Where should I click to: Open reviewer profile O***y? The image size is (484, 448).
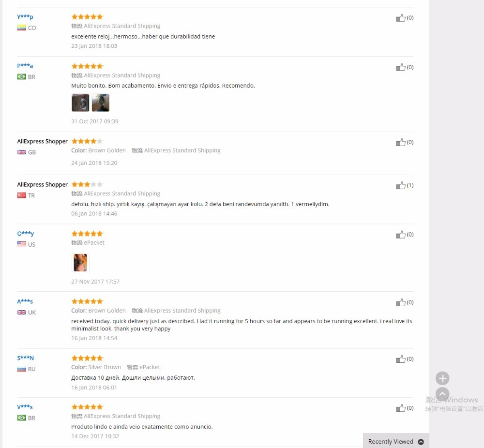[26, 234]
